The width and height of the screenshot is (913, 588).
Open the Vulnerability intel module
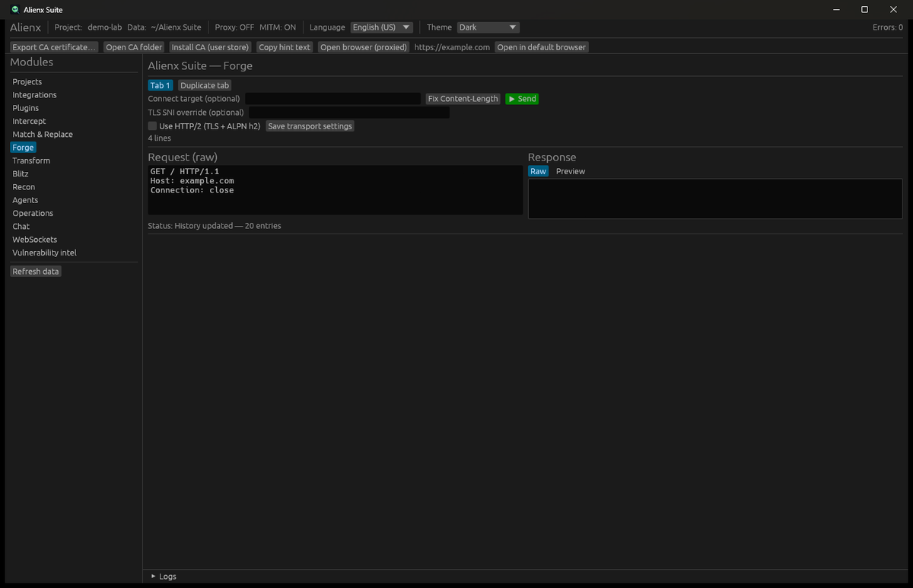pos(45,253)
